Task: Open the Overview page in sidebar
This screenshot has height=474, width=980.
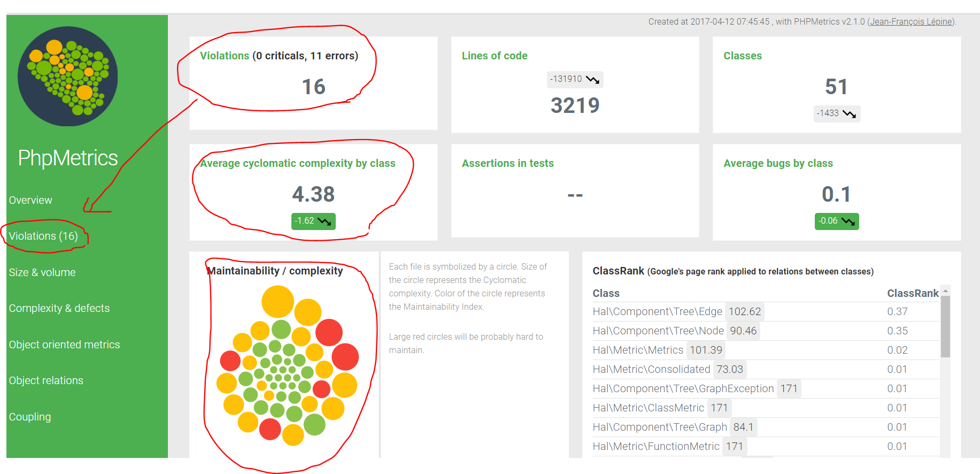Action: pyautogui.click(x=30, y=200)
